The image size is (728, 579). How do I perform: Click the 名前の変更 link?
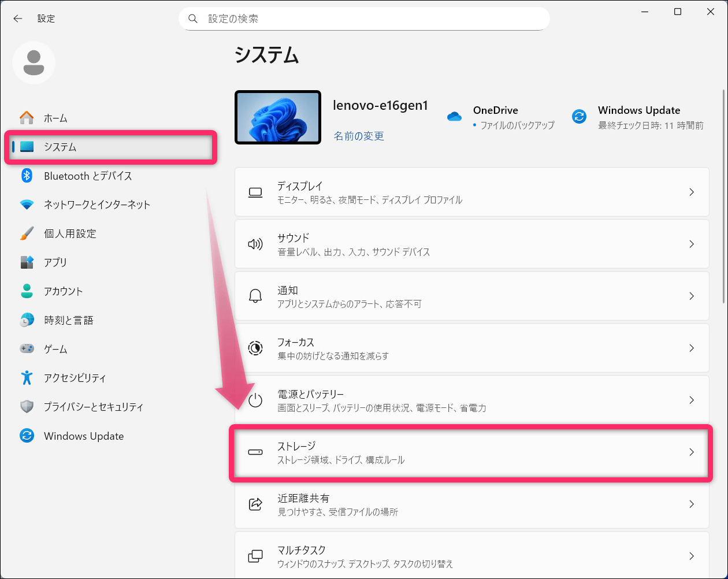[x=358, y=136]
